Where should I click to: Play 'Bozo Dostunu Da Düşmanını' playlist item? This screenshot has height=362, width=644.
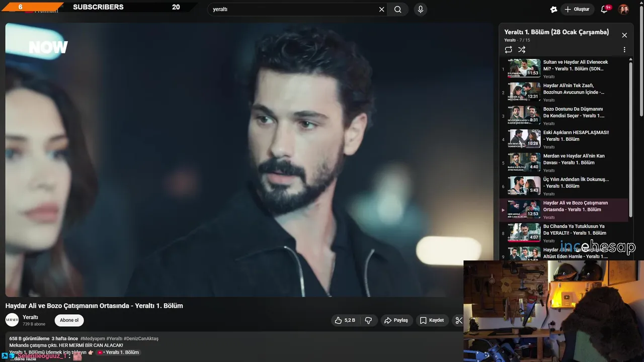point(563,116)
